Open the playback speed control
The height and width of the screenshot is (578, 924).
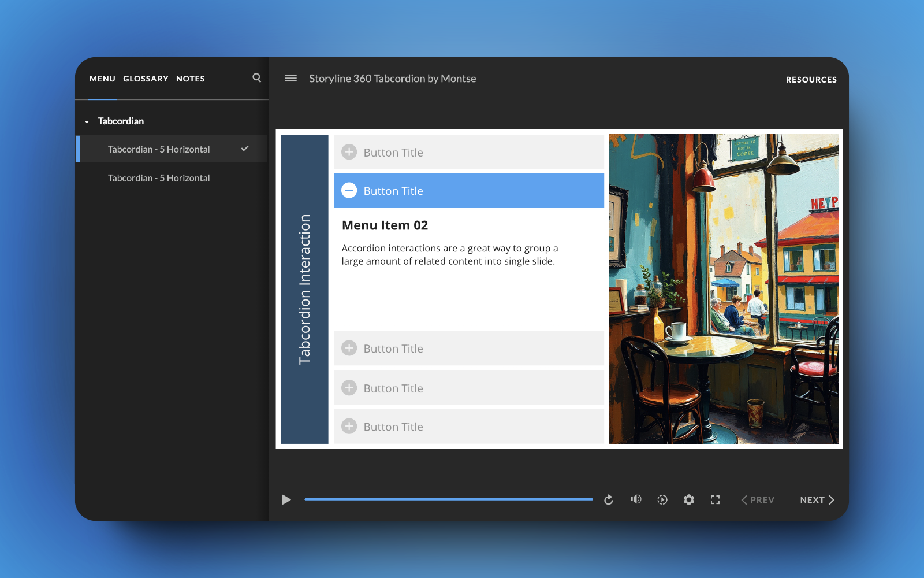point(662,500)
